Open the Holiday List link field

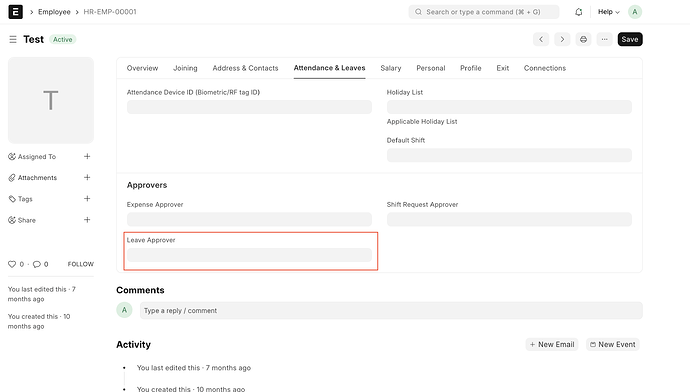click(x=509, y=107)
